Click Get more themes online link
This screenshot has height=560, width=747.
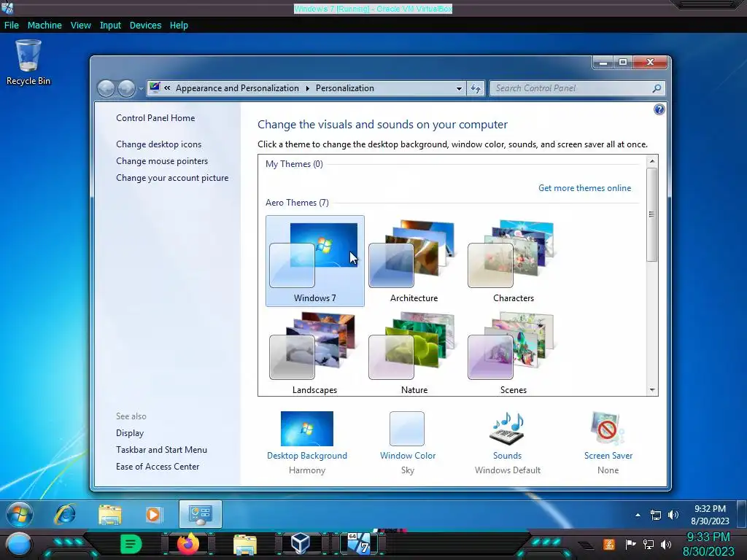584,188
